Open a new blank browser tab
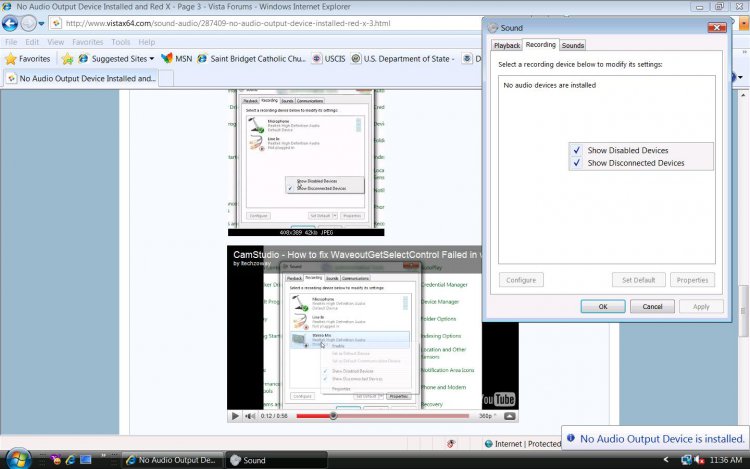The width and height of the screenshot is (750, 469). pyautogui.click(x=166, y=78)
